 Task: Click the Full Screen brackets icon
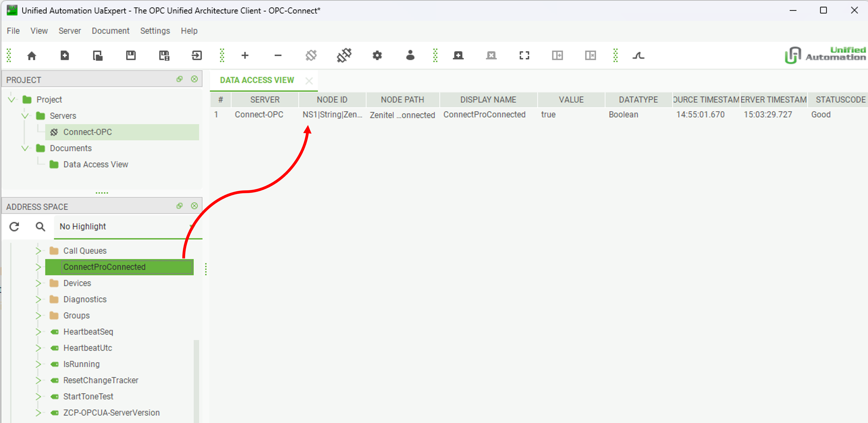524,56
